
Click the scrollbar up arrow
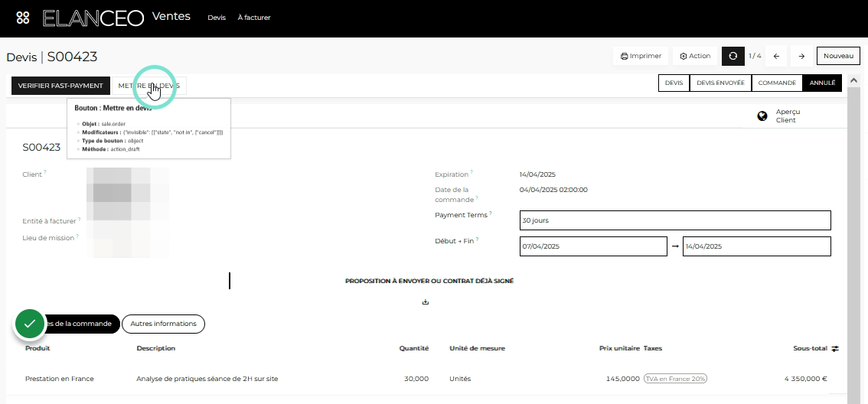pos(853,81)
